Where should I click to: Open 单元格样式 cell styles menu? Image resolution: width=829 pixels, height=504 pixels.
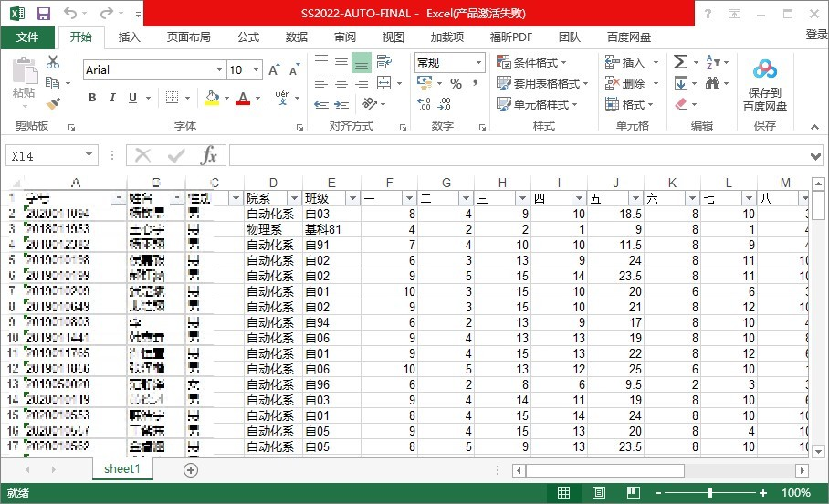[537, 104]
